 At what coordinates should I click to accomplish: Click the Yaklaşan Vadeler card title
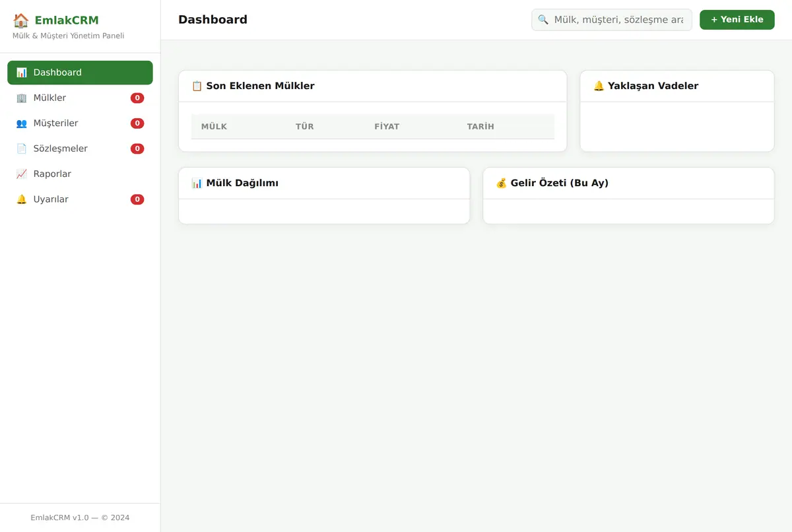(653, 86)
